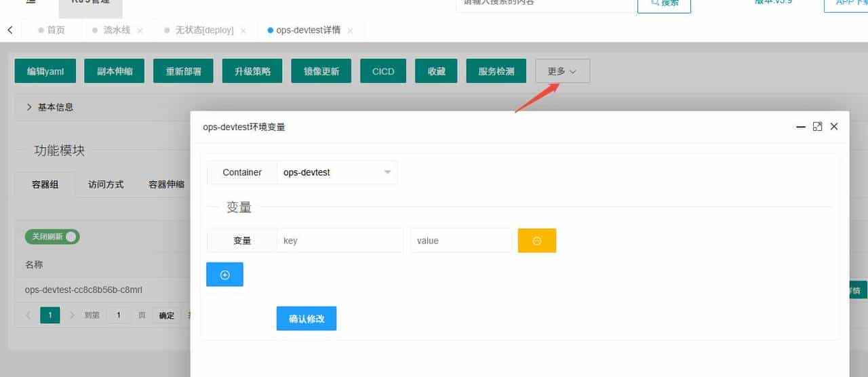Click the back arrow beside tabs
Screen dimensions: 868x377
9,31
